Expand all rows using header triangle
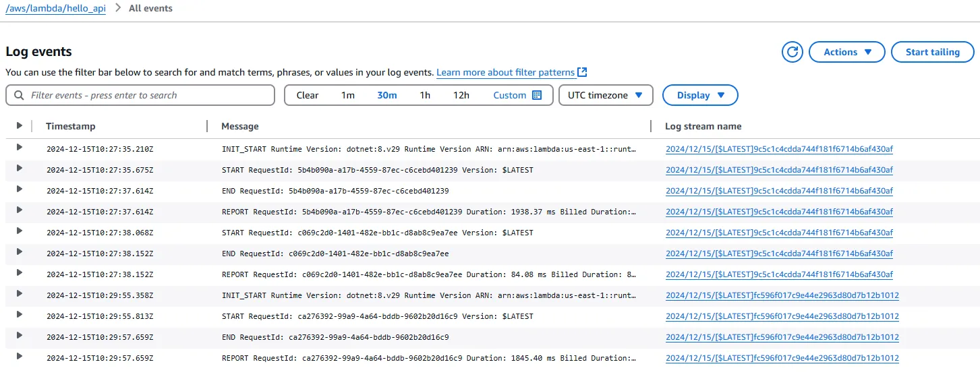The width and height of the screenshot is (980, 385). (20, 126)
